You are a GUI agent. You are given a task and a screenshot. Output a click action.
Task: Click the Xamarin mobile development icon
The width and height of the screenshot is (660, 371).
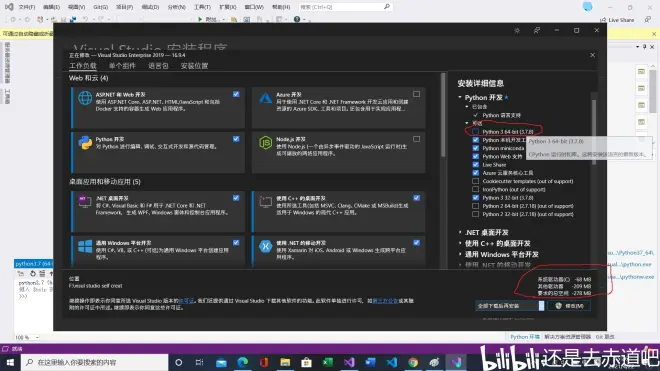(265, 246)
